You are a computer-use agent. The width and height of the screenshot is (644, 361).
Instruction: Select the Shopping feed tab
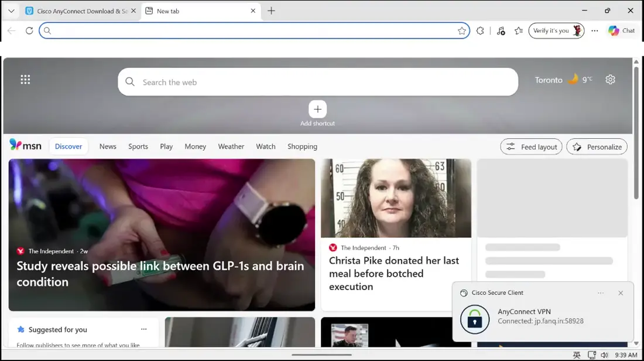coord(302,147)
